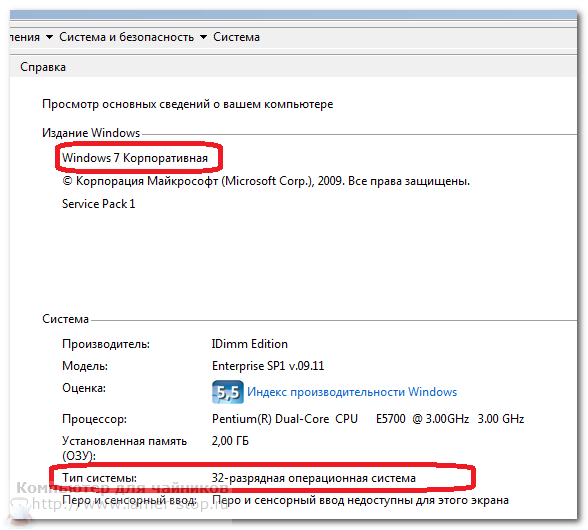Screen dimensions: 588x530
Task: Open the Справка menu
Action: pos(43,67)
